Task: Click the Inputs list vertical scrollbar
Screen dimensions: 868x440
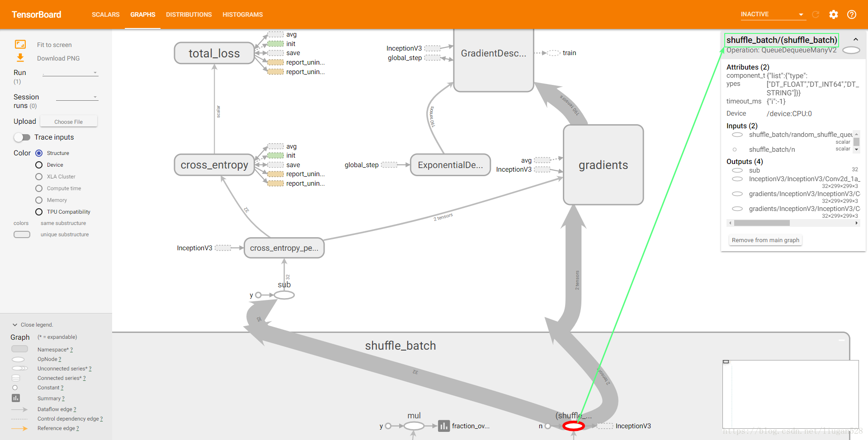Action: [x=856, y=142]
